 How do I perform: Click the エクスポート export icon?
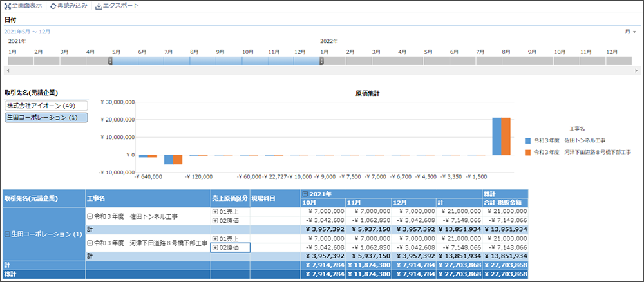coord(99,6)
